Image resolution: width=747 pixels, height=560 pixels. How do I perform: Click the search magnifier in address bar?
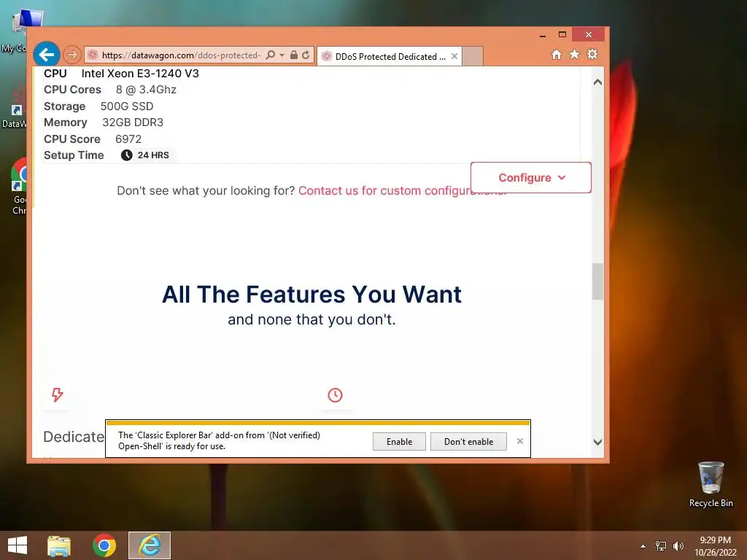(x=270, y=55)
